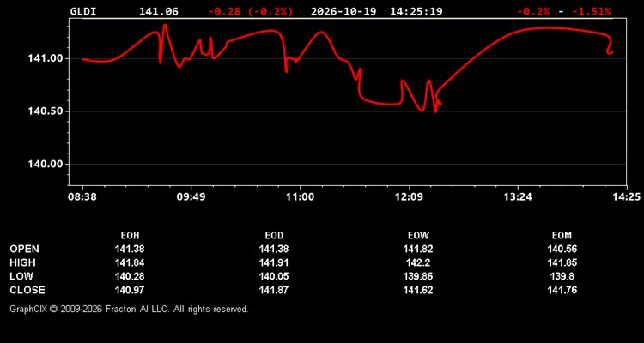Click the 09:49 time axis label
This screenshot has height=343, width=644.
pos(191,197)
